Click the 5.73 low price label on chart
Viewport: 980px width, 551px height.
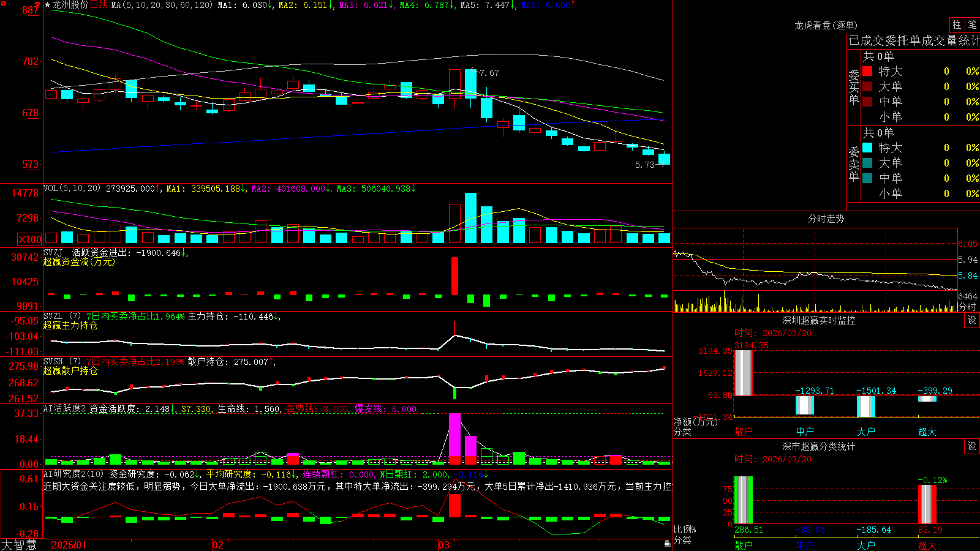click(x=645, y=165)
